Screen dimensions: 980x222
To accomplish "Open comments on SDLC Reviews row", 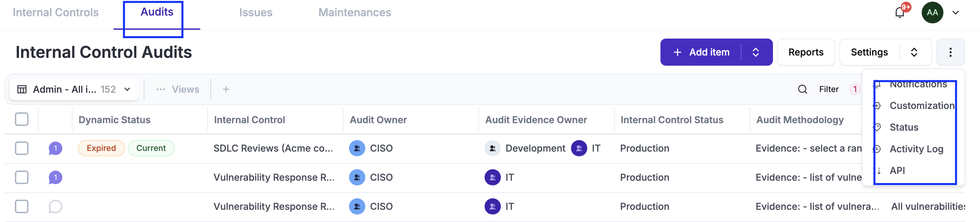I will [55, 148].
